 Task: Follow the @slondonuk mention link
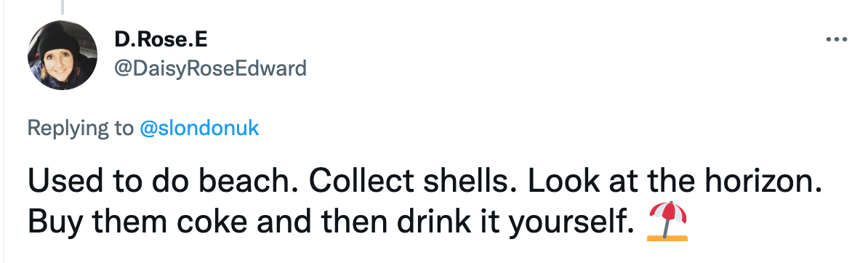point(199,129)
